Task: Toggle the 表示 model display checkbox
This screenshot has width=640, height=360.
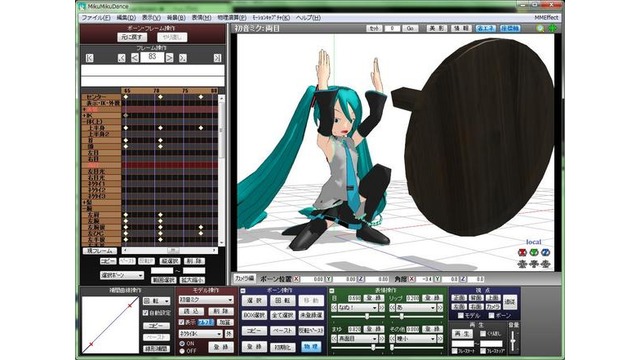Action: click(182, 322)
